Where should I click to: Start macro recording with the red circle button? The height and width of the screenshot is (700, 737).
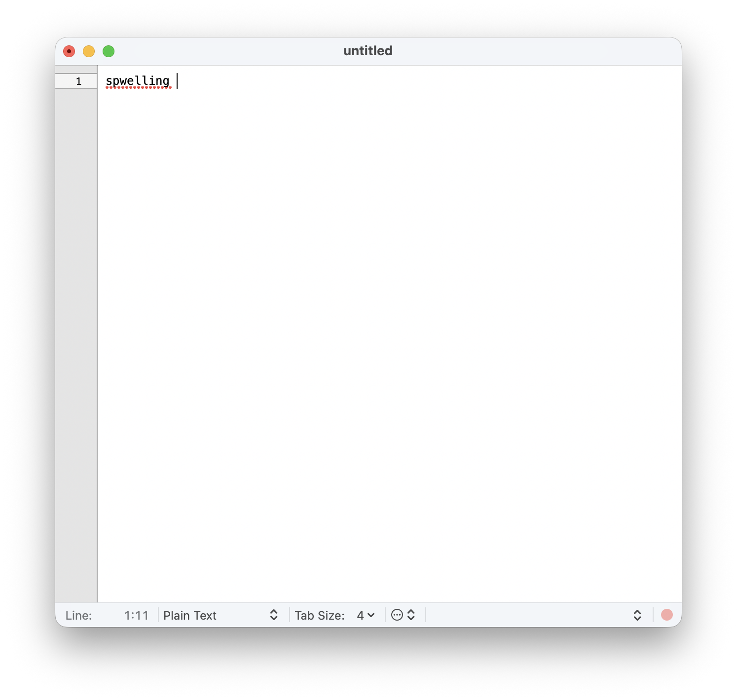[666, 615]
